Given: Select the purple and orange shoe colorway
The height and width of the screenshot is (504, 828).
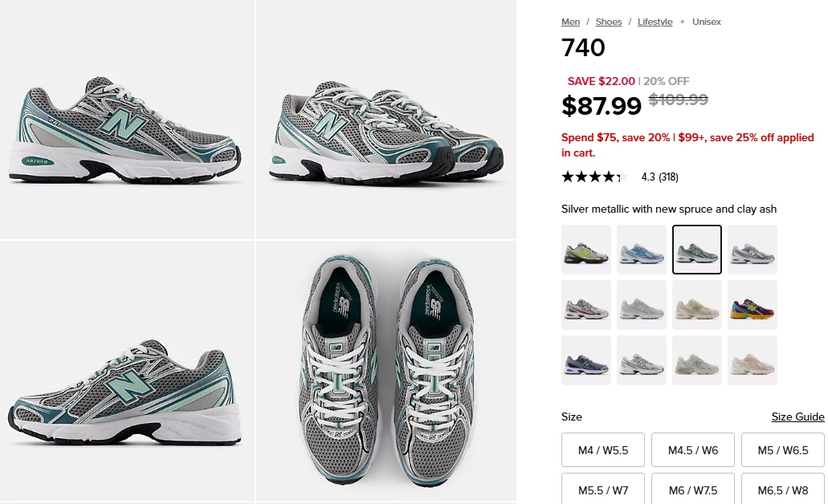Looking at the screenshot, I should tap(753, 305).
